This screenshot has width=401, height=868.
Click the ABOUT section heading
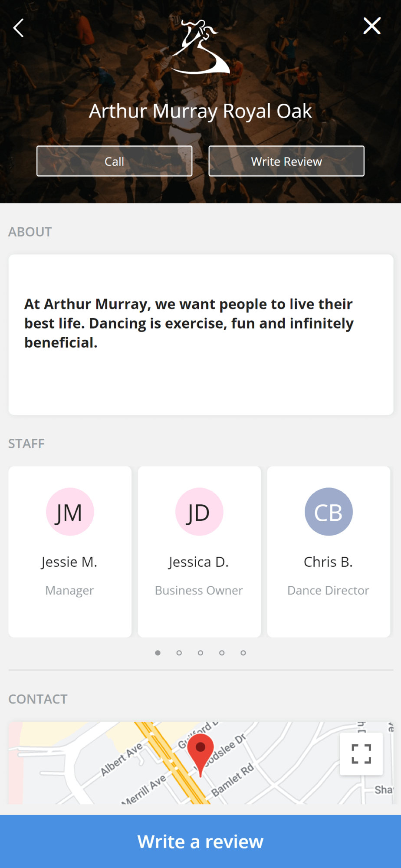coord(30,232)
